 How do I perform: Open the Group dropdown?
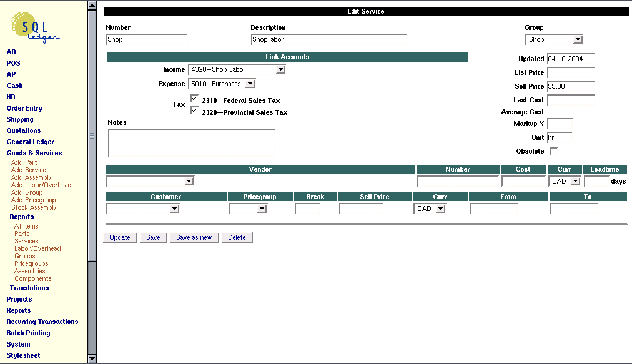pos(579,39)
